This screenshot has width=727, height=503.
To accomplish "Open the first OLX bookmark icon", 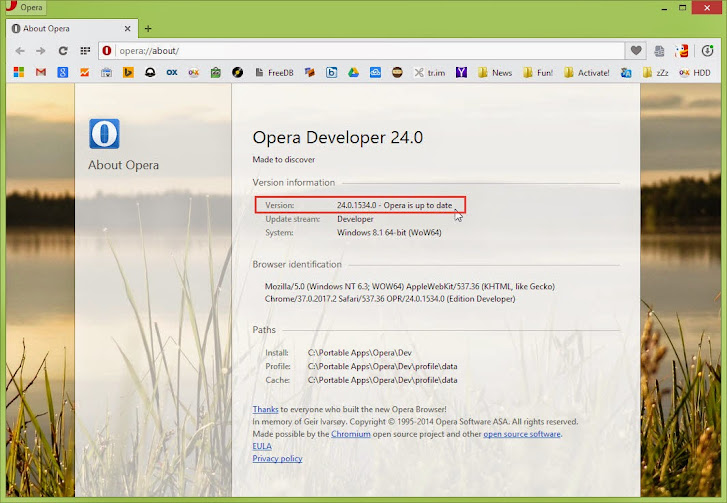I will pos(194,72).
